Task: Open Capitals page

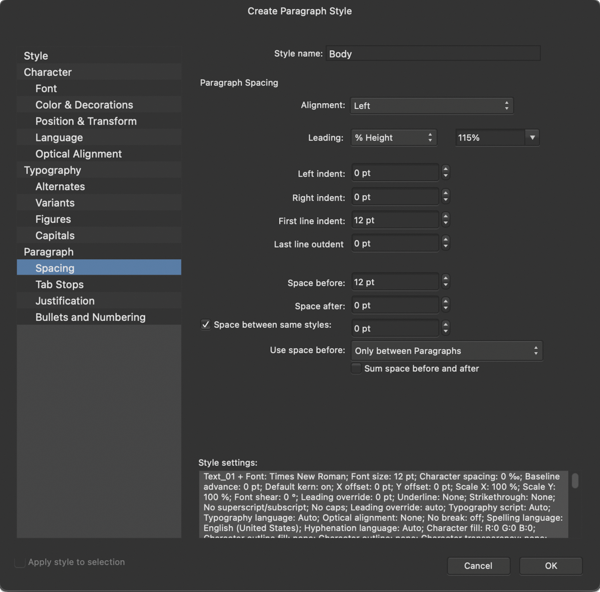Action: pyautogui.click(x=99, y=235)
